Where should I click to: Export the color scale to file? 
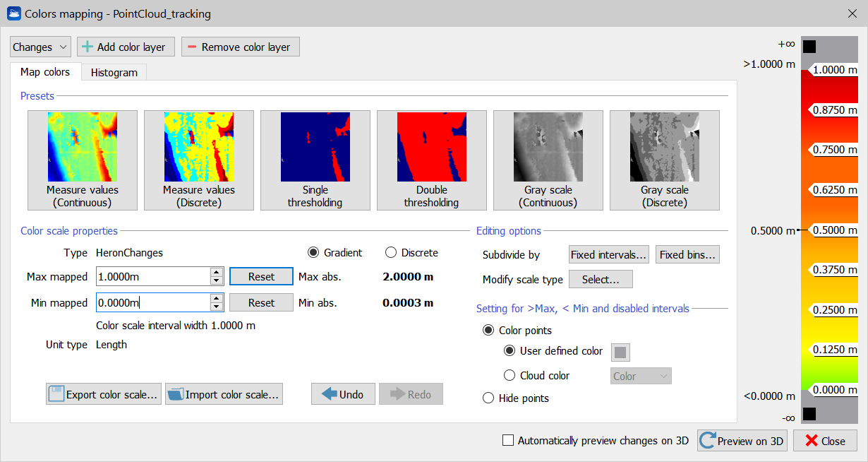point(104,394)
